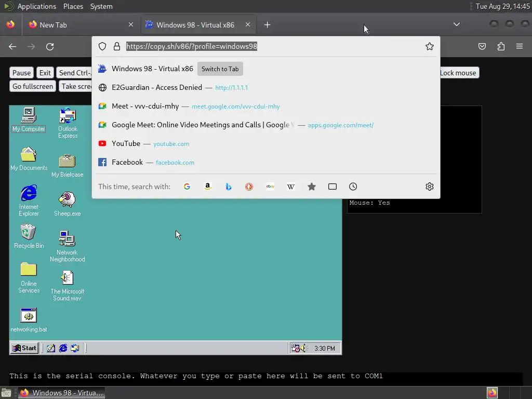Open Firefox application hamburger menu
Screen dimensions: 532x399
[x=520, y=46]
